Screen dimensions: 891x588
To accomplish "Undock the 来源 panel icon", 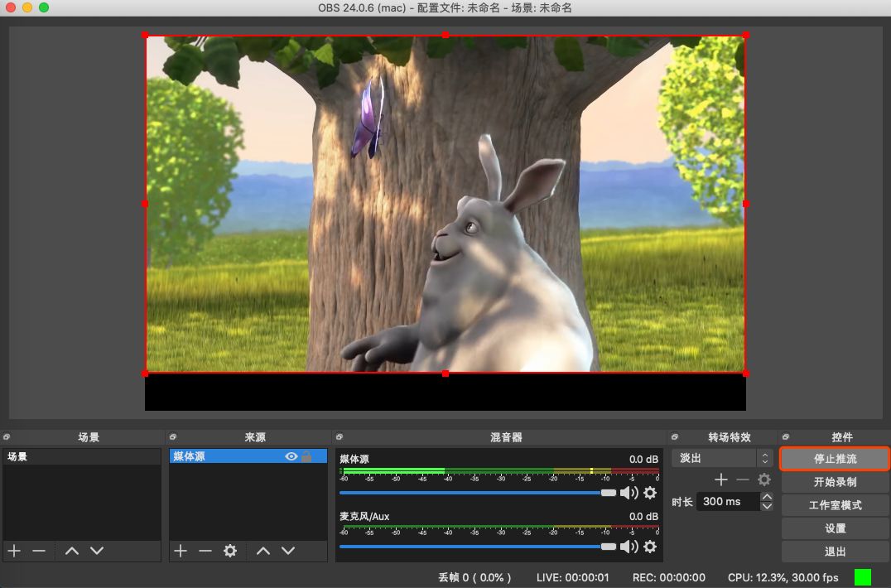I will (x=173, y=437).
